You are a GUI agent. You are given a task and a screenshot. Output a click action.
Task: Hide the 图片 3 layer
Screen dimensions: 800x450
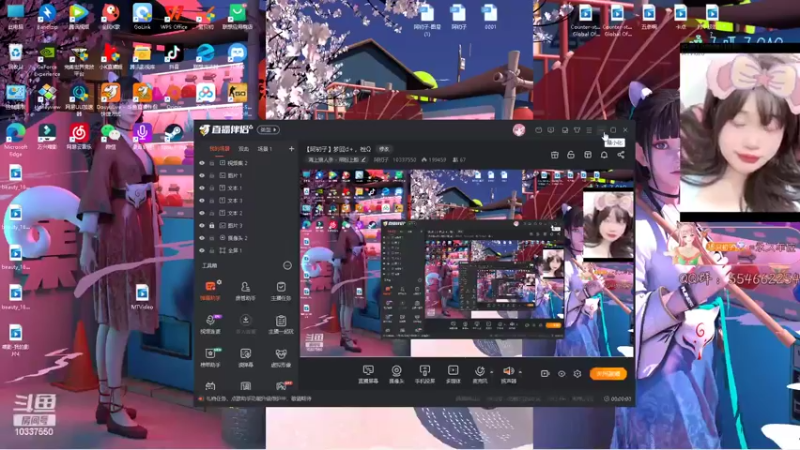point(202,226)
